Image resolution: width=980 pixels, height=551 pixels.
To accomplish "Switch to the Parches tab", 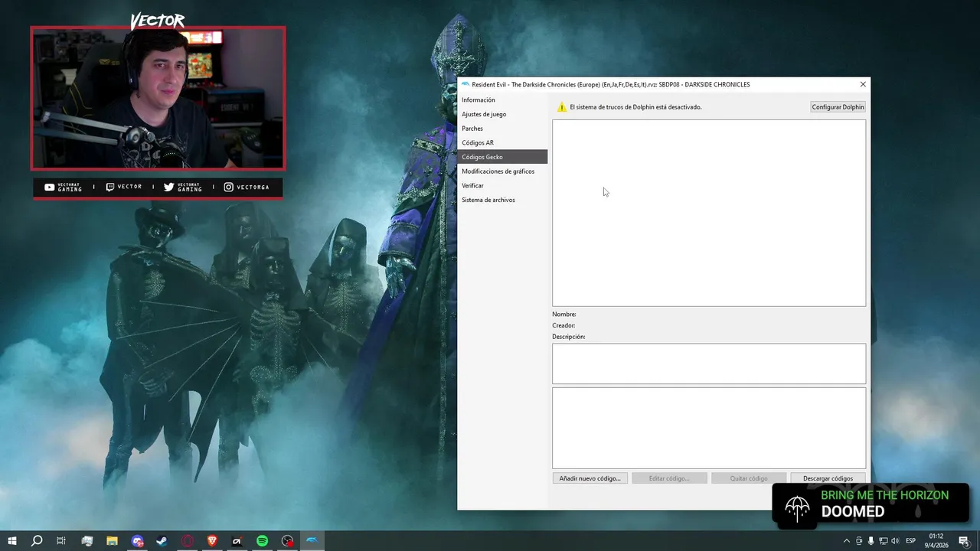I will (x=502, y=129).
